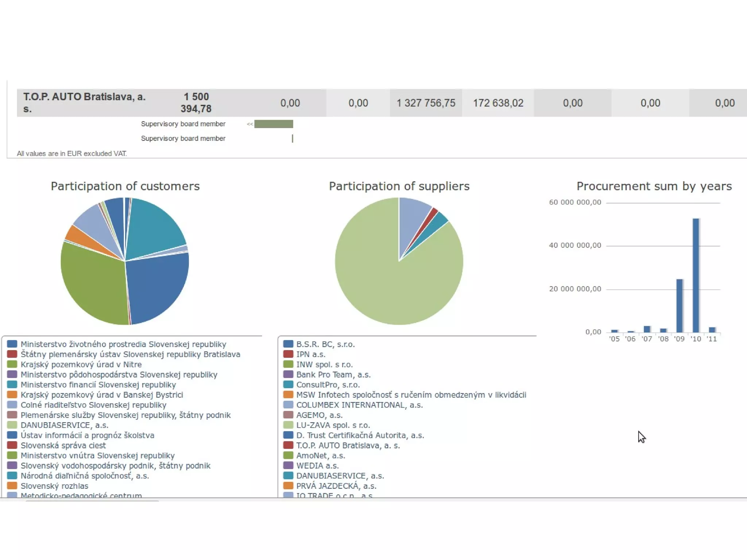
Task: Click the Slovenská správa ciest legend swatch
Action: (12, 445)
